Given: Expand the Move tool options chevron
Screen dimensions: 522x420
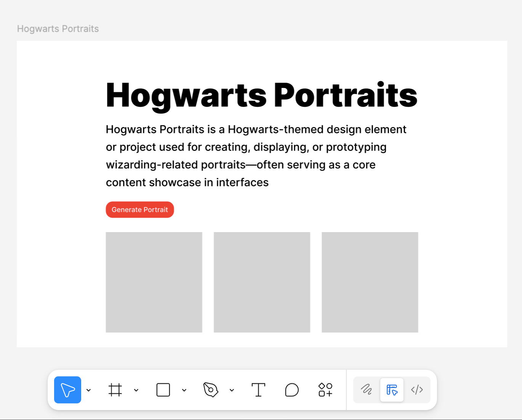Looking at the screenshot, I should pyautogui.click(x=89, y=390).
